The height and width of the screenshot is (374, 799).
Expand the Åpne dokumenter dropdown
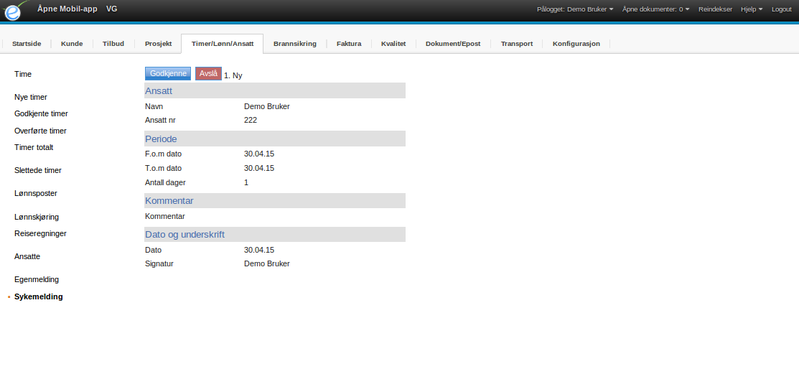[655, 9]
